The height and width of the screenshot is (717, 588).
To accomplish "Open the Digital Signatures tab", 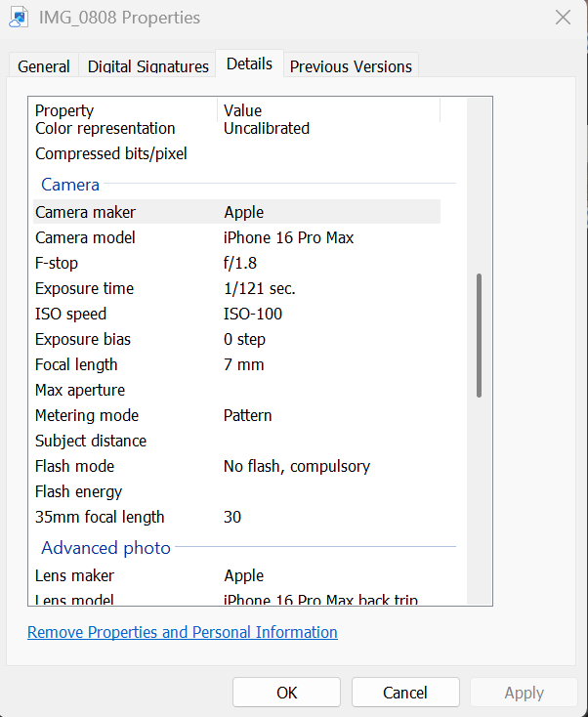I will (148, 66).
